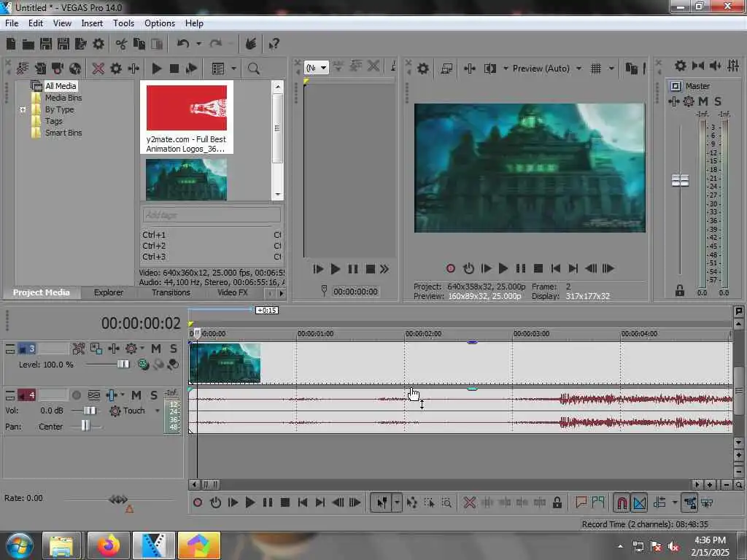Open the Options menu
Screen dimensions: 747x560
pos(160,23)
